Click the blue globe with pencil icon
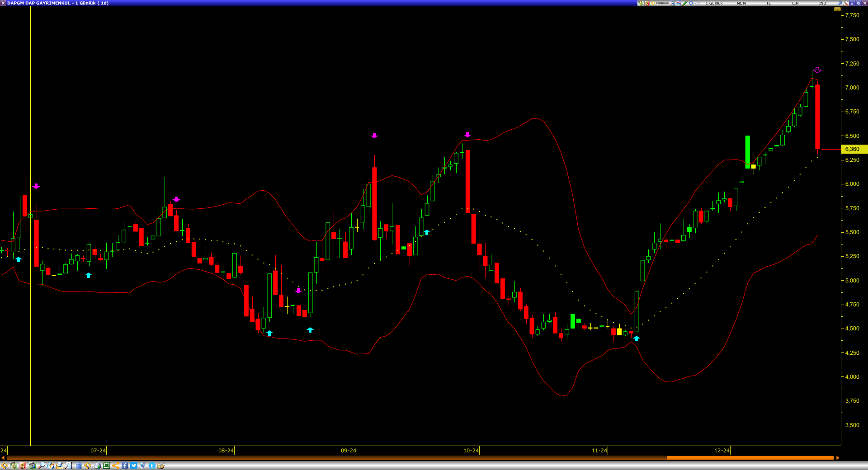 pyautogui.click(x=51, y=465)
